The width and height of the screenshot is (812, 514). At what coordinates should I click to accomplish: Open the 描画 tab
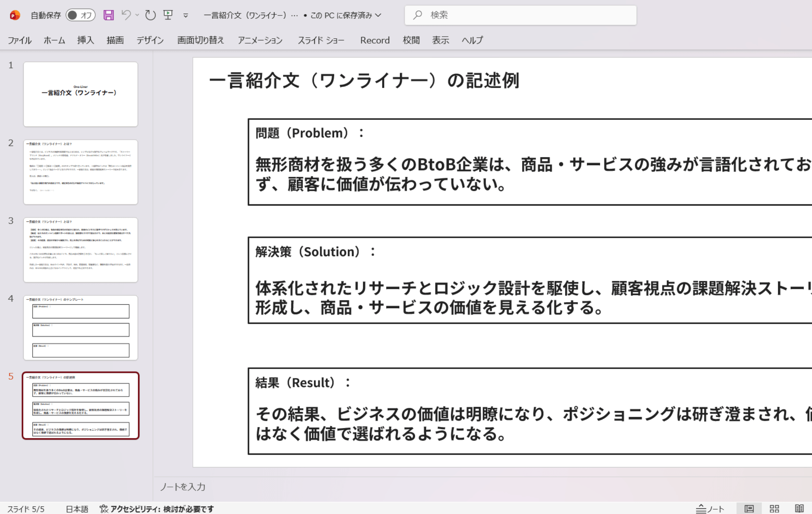click(115, 40)
